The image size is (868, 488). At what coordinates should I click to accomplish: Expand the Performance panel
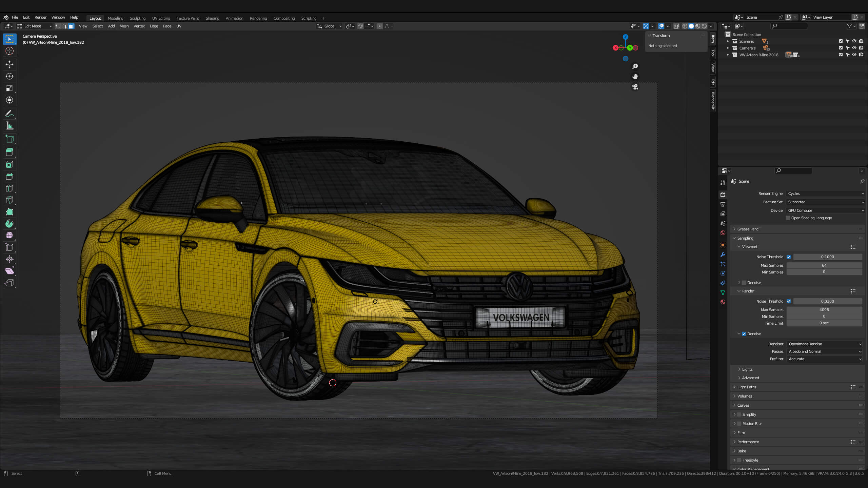point(748,442)
